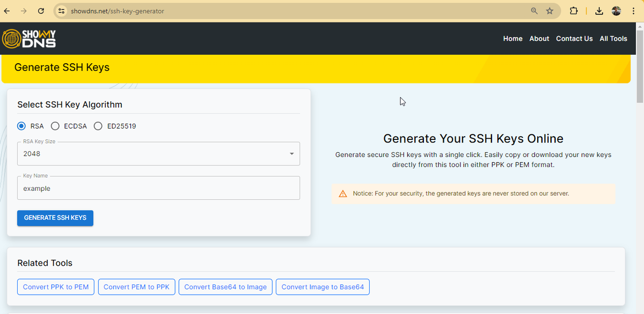
Task: Open the browser extensions puzzle icon
Action: click(x=574, y=11)
